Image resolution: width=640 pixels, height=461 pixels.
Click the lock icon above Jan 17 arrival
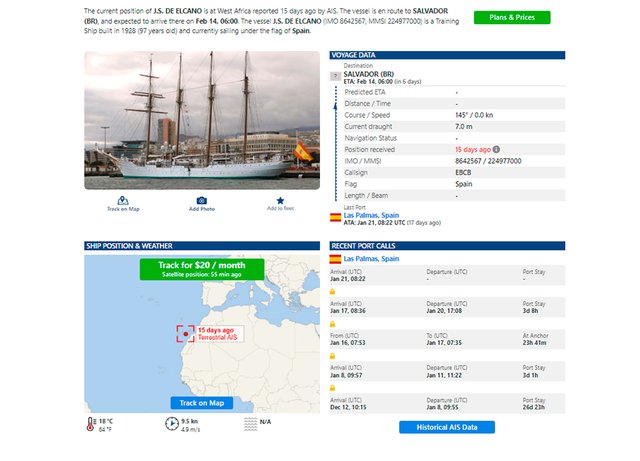tap(332, 292)
